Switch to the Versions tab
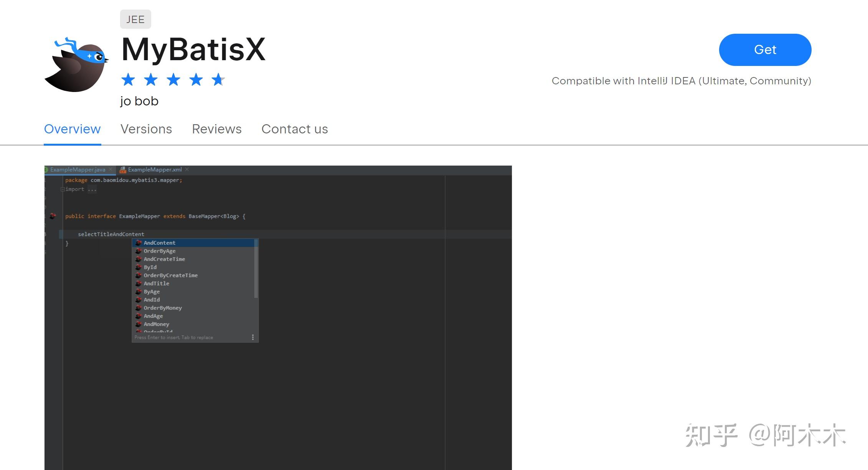868x470 pixels. click(x=146, y=129)
